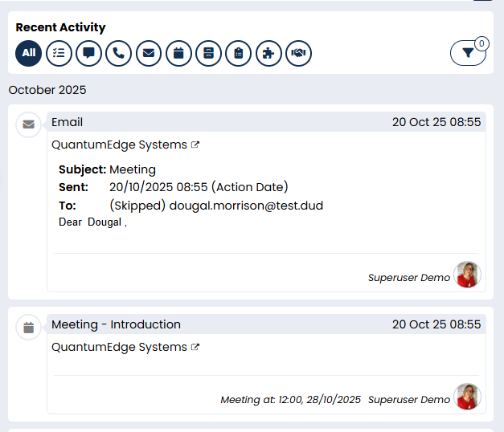Filter activity by puzzle piece icon
This screenshot has height=432, width=504.
pos(268,54)
